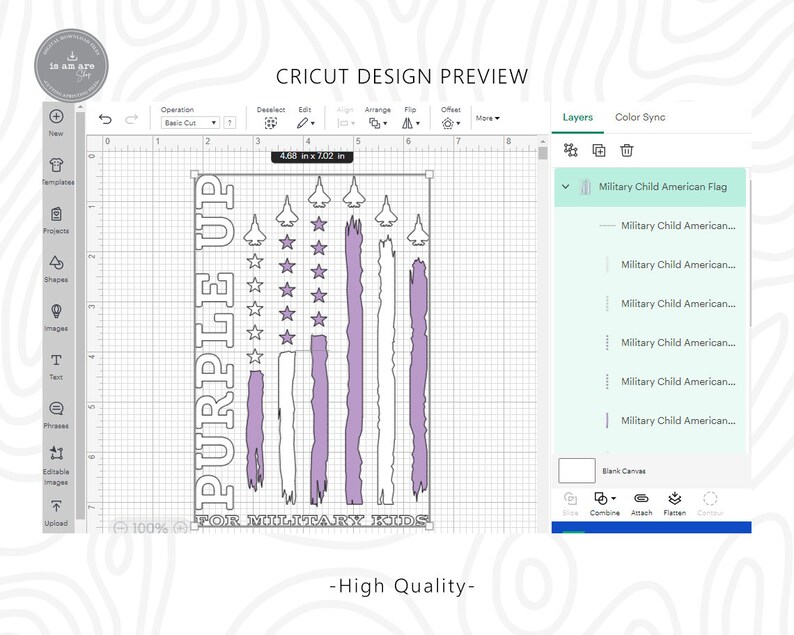This screenshot has width=794, height=635.
Task: Open the Flip dropdown
Action: 411,123
